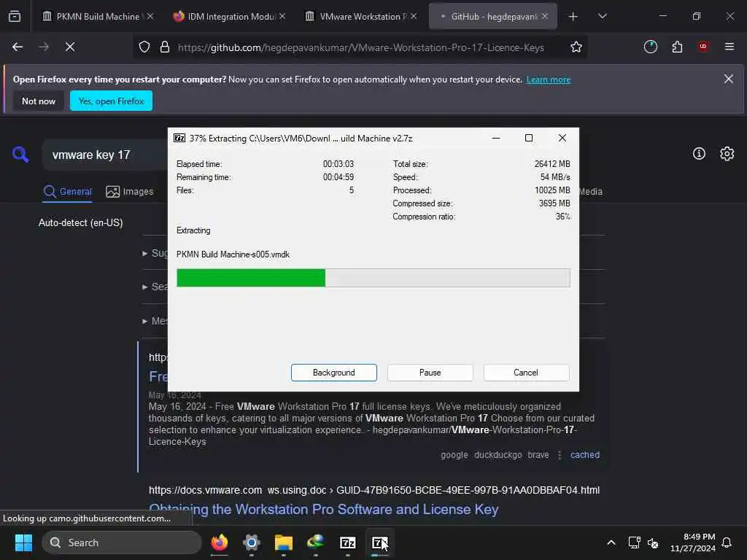This screenshot has height=560, width=747.
Task: Open the first 7-Zip taskbar icon
Action: 348,542
